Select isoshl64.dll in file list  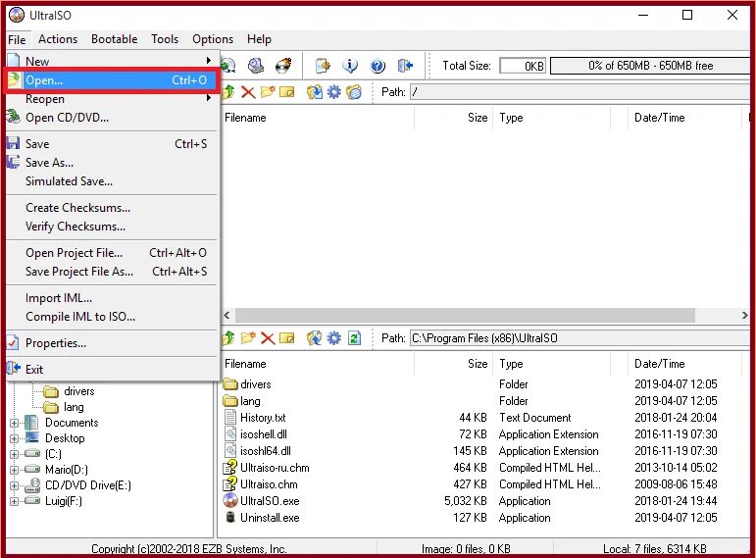point(265,451)
